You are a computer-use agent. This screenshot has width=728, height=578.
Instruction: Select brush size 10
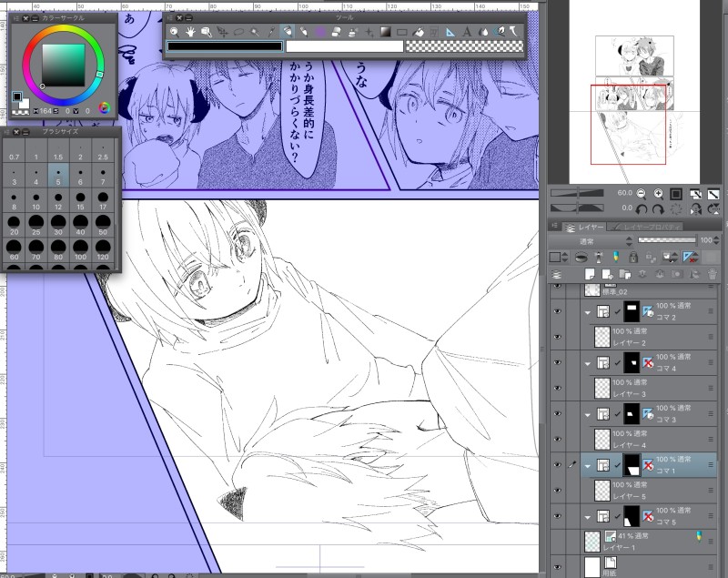pyautogui.click(x=35, y=200)
